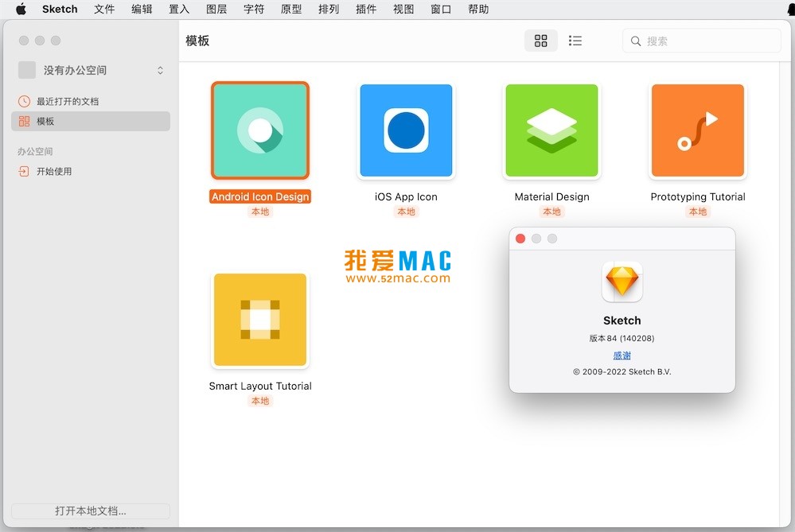
Task: Open the Prototyping Tutorial template thumbnail
Action: click(697, 130)
